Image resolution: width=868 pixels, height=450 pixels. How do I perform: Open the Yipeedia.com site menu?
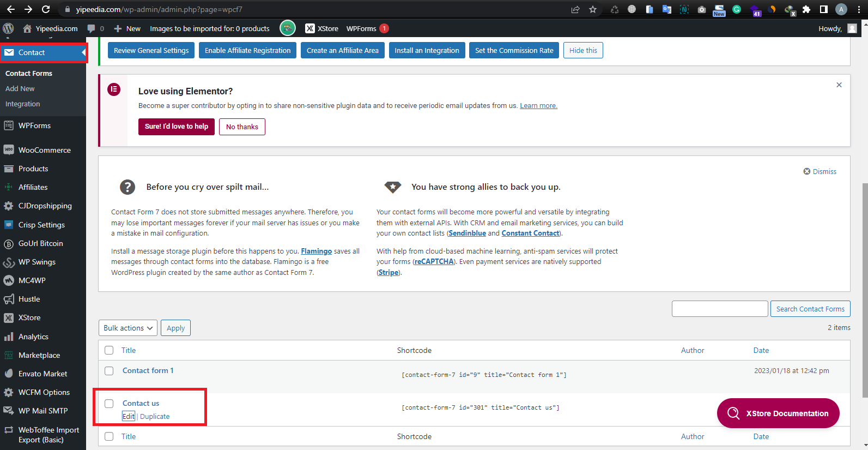[50, 28]
